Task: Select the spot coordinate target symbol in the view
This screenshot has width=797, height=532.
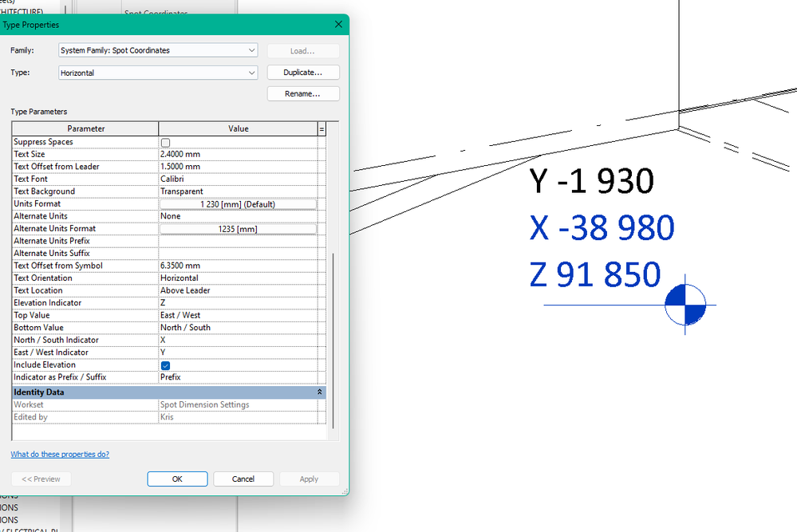Action: pos(685,305)
